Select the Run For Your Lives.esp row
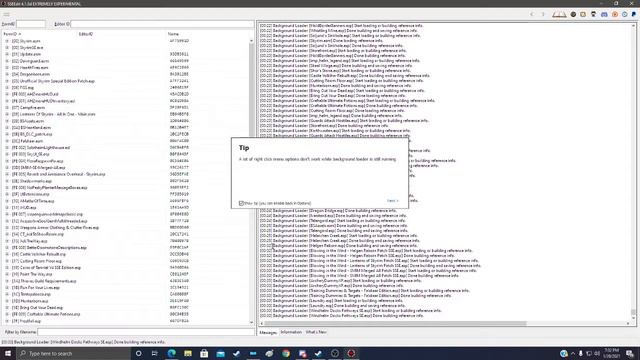Viewport: 640px width, 360px height. pyautogui.click(x=127, y=288)
